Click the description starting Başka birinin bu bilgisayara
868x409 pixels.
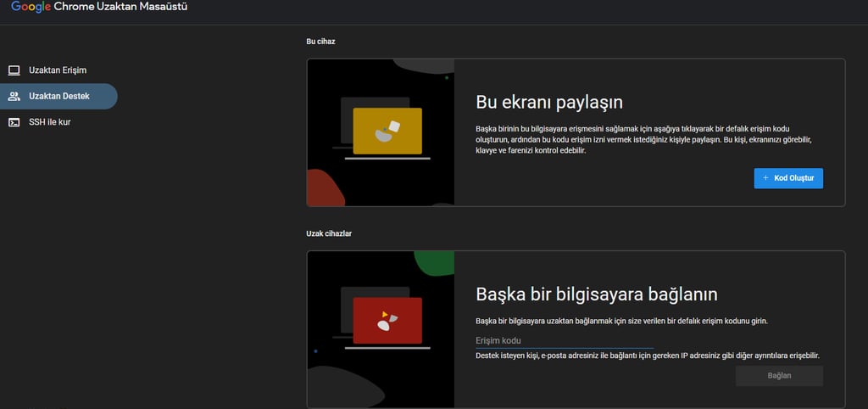pos(644,140)
